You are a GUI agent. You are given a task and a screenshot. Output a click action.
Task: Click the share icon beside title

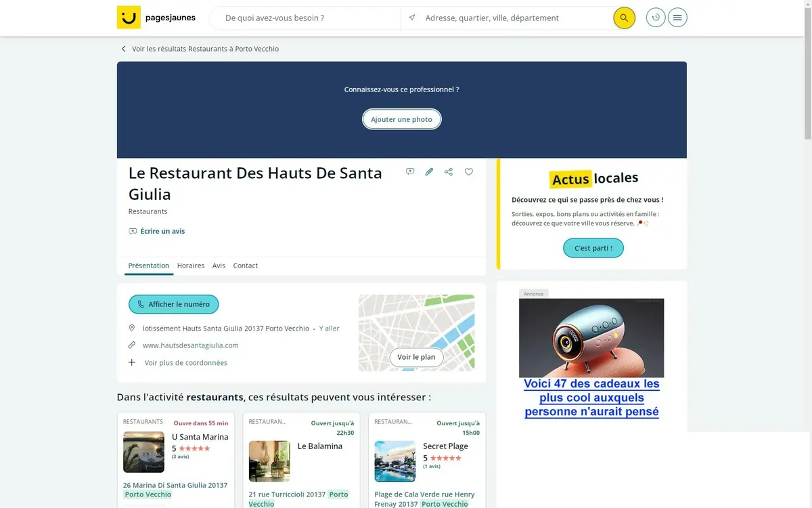(449, 172)
